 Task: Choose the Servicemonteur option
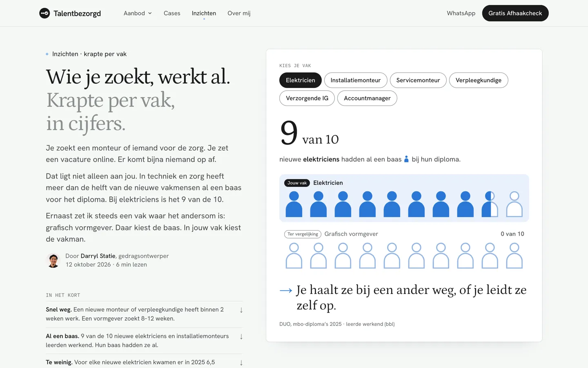click(418, 80)
